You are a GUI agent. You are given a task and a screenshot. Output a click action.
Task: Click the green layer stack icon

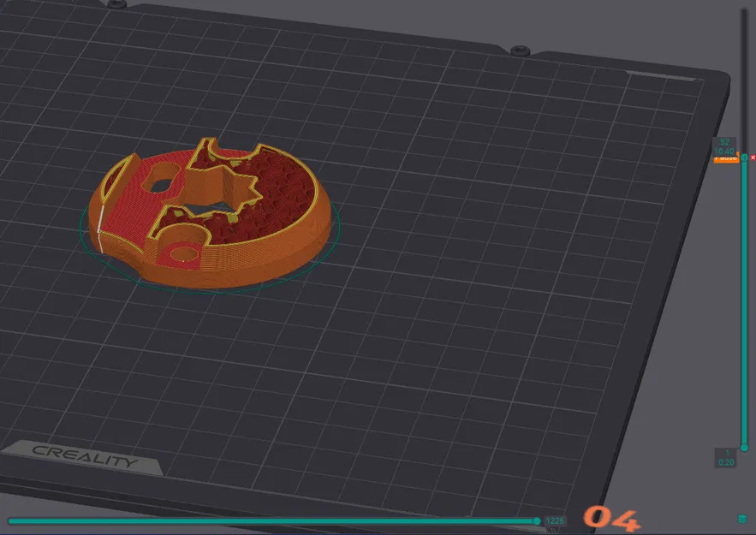click(743, 518)
